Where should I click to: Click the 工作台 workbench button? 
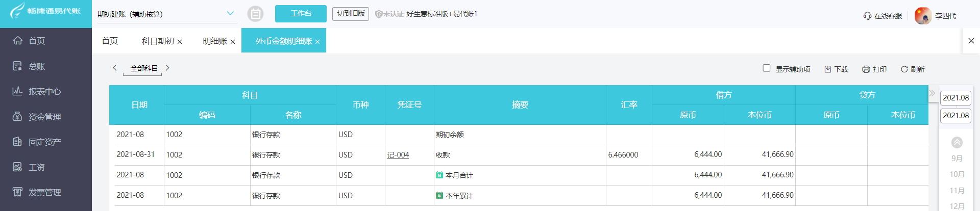(301, 14)
